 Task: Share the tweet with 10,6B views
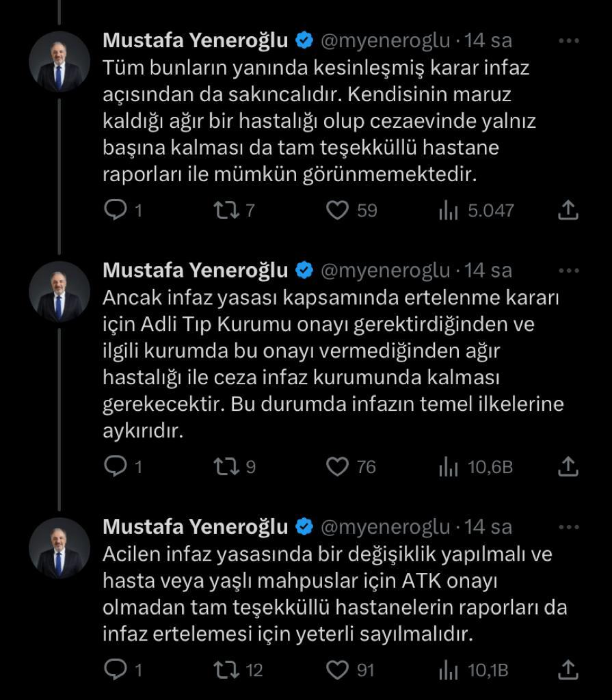(x=568, y=466)
